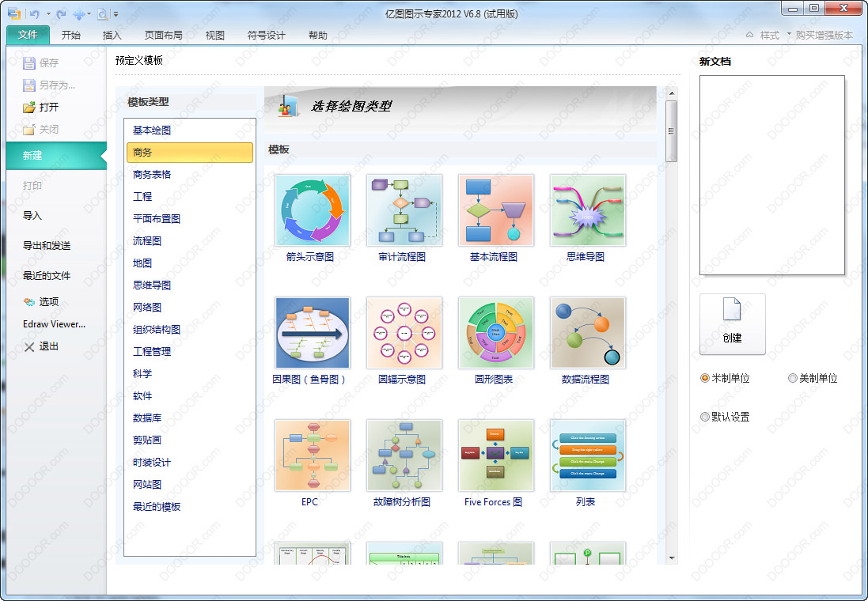Click 保存 in the file menu

[x=41, y=62]
